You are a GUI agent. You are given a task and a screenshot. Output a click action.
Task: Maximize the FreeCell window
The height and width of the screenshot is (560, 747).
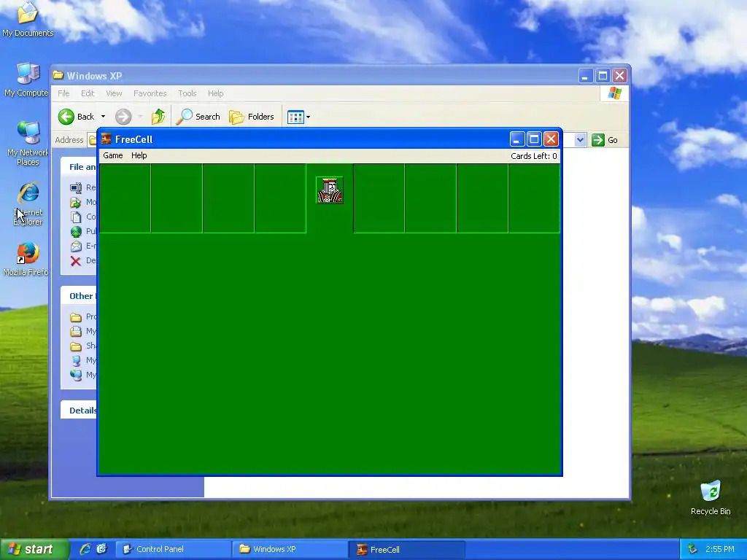[534, 139]
